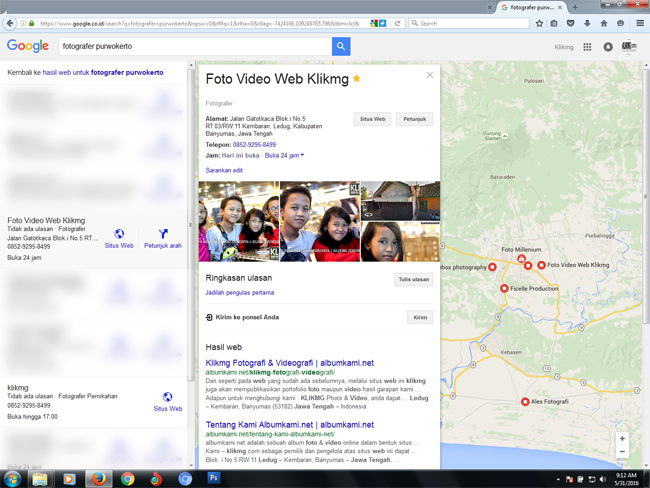The height and width of the screenshot is (488, 650).
Task: Open the Windows Start button
Action: click(12, 479)
